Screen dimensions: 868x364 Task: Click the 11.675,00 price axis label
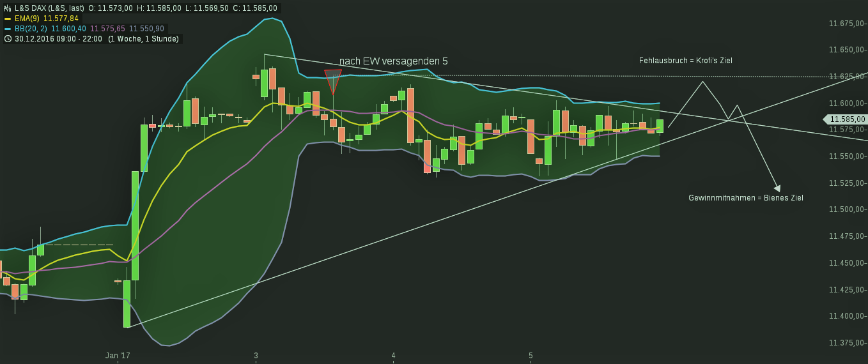click(x=846, y=24)
